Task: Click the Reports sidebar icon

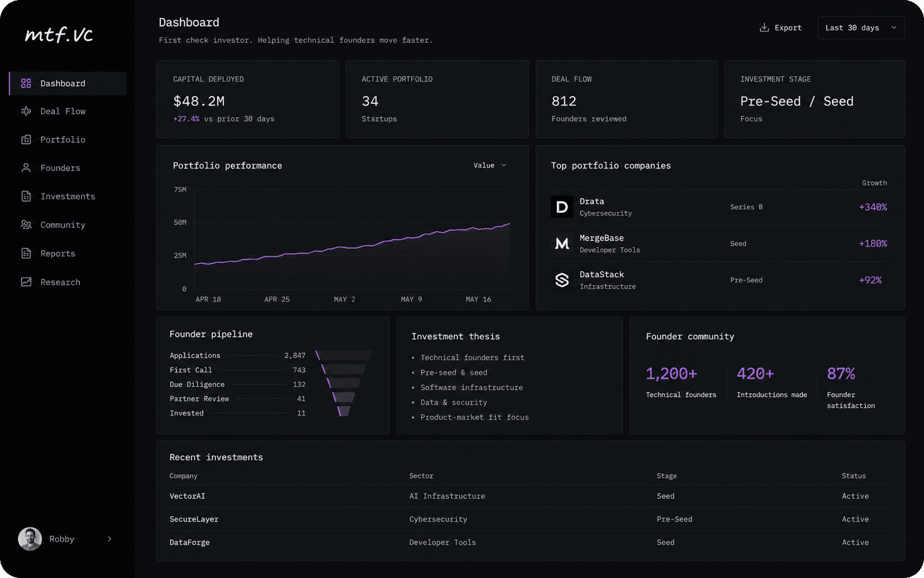Action: click(x=26, y=253)
